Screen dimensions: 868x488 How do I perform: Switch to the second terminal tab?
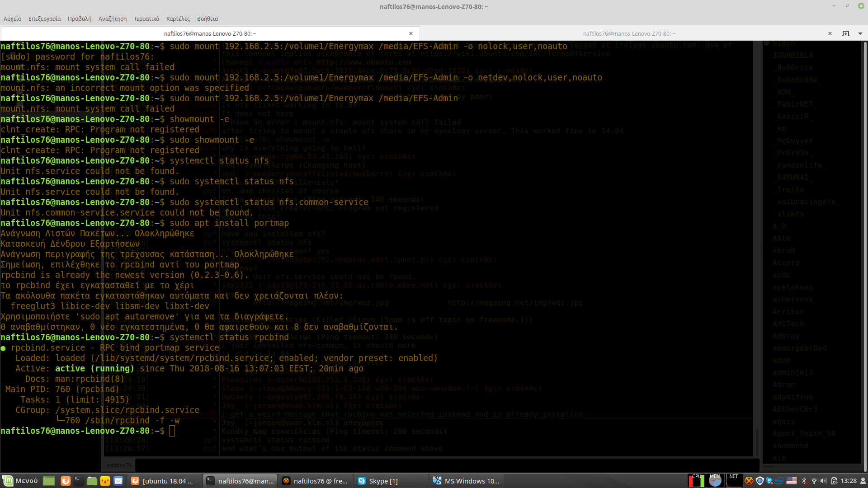pyautogui.click(x=629, y=33)
